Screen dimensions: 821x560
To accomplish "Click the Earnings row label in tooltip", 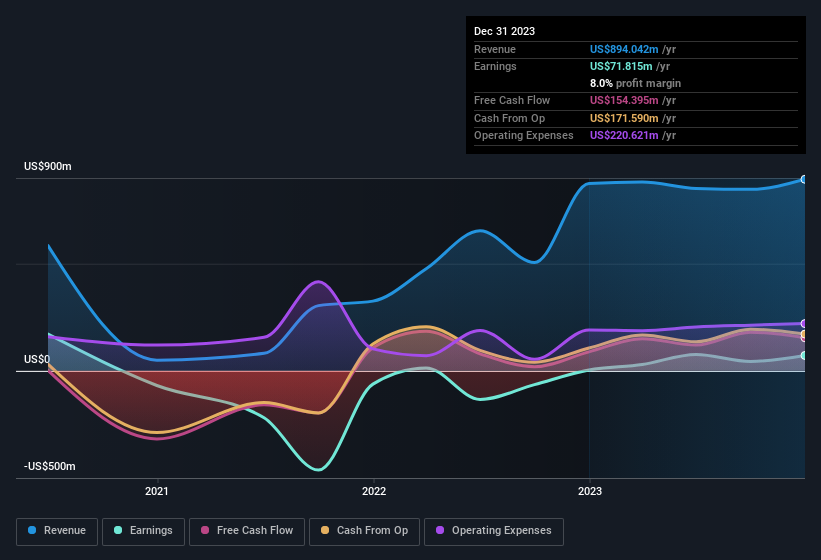I will click(495, 66).
